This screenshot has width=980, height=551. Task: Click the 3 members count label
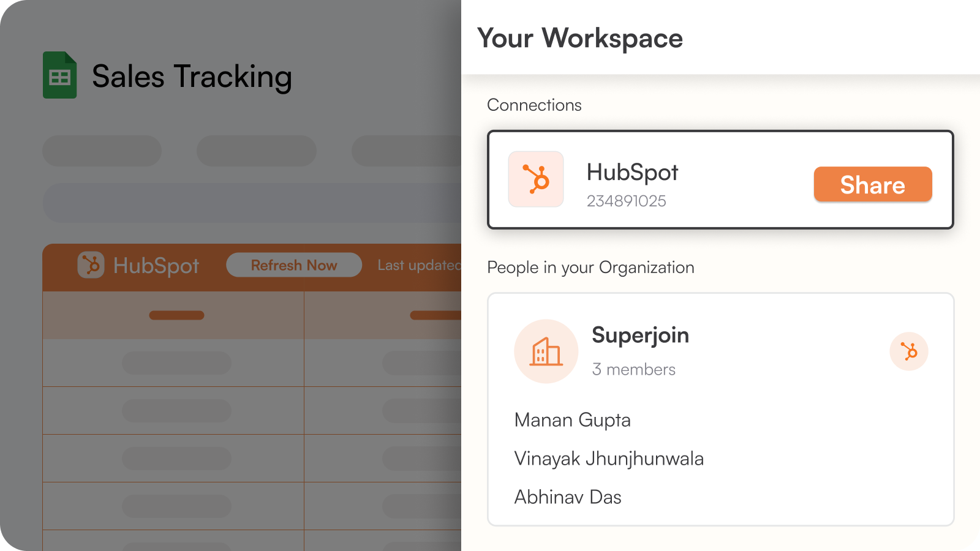(633, 369)
